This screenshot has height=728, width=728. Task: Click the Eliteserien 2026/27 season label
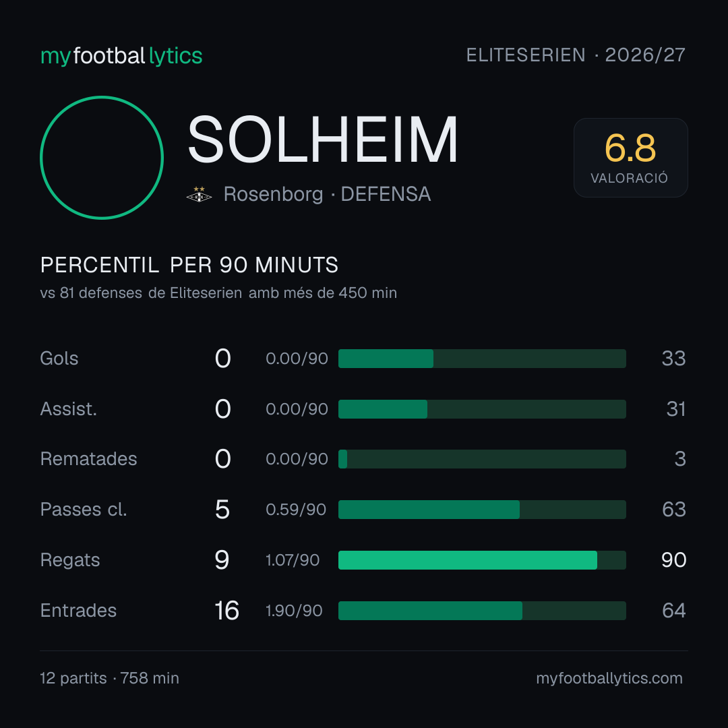576,55
